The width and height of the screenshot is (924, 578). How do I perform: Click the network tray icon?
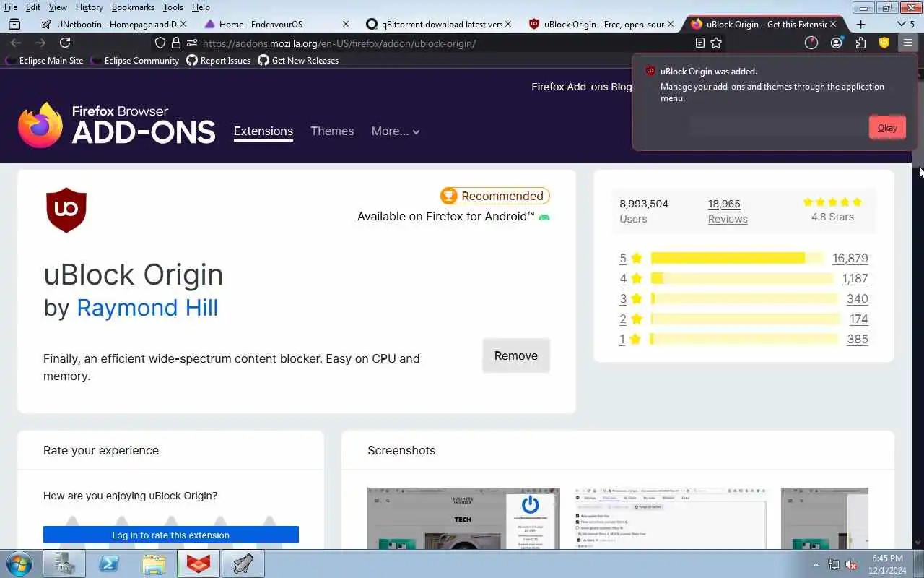(x=834, y=565)
